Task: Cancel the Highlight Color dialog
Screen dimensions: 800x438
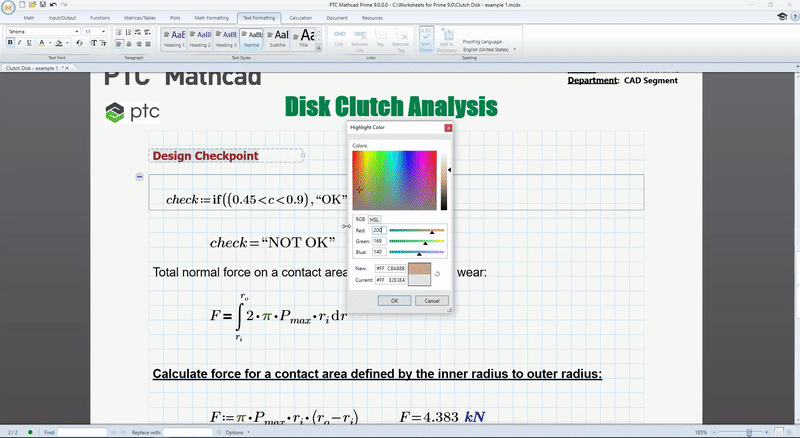Action: (431, 300)
